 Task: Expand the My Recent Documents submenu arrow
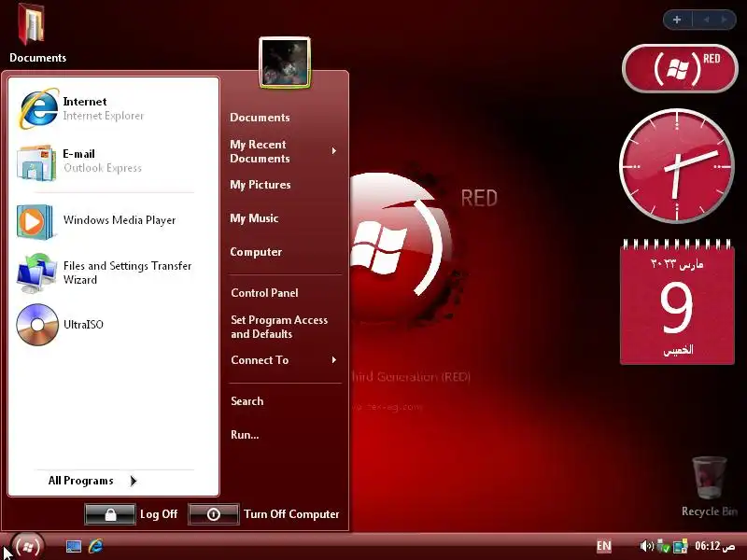[334, 151]
